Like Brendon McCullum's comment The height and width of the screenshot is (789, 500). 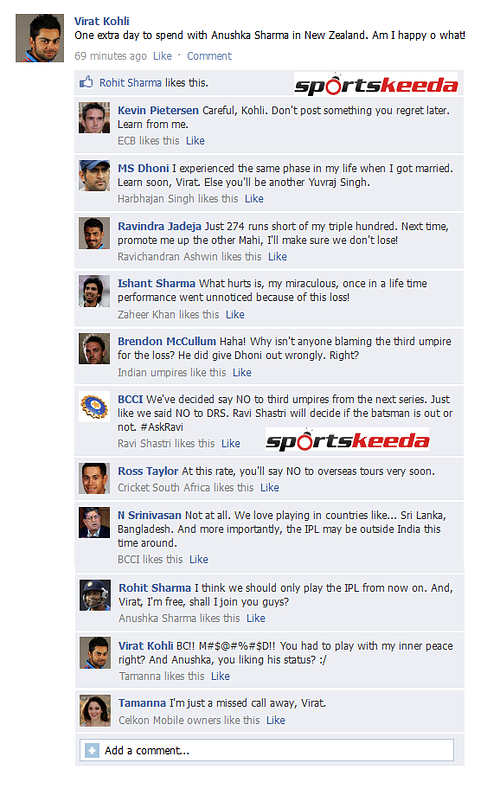(x=242, y=372)
